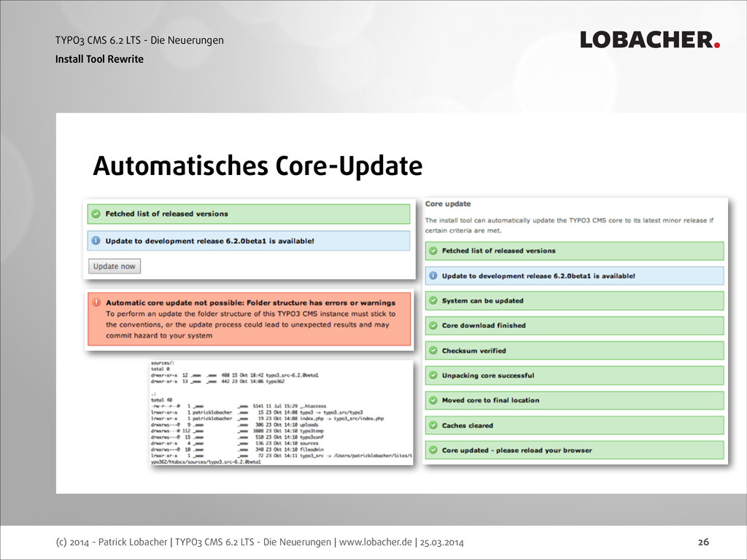Click the install tool description paragraph under Core update
Viewport: 747px width, 560px height.
pos(569,225)
